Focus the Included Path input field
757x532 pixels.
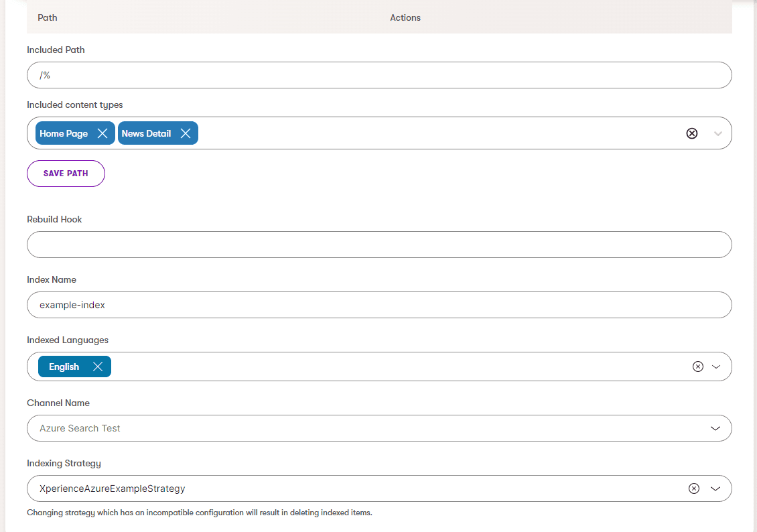[379, 75]
